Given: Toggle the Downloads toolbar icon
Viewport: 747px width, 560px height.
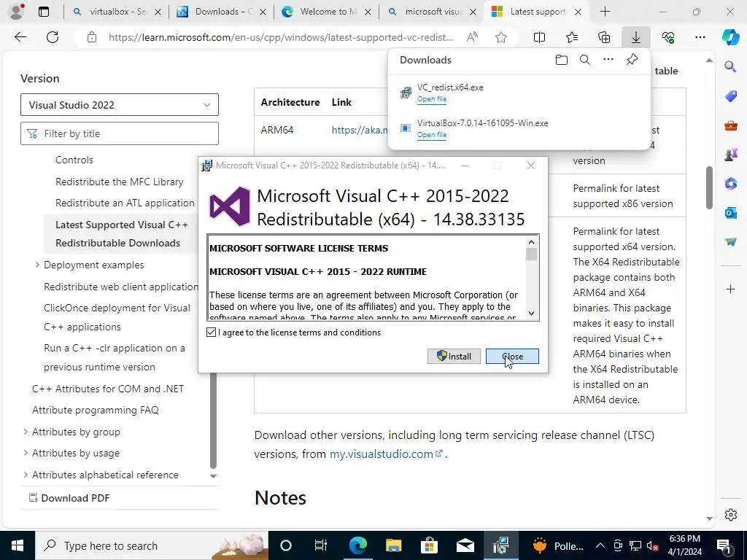Looking at the screenshot, I should click(x=636, y=37).
